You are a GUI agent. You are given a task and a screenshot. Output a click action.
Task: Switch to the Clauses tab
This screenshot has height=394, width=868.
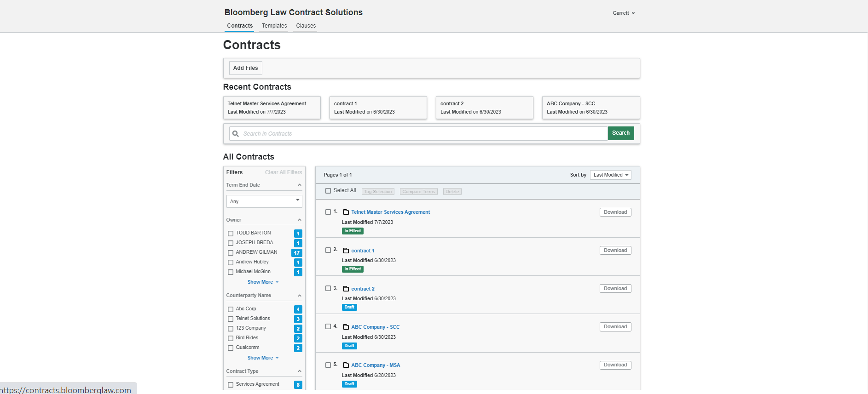coord(306,26)
